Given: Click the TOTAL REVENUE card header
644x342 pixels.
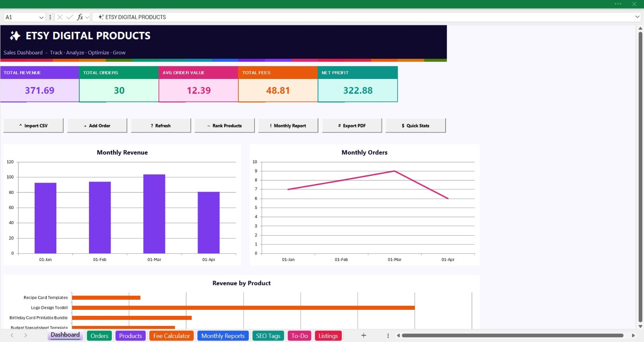Looking at the screenshot, I should click(x=39, y=73).
